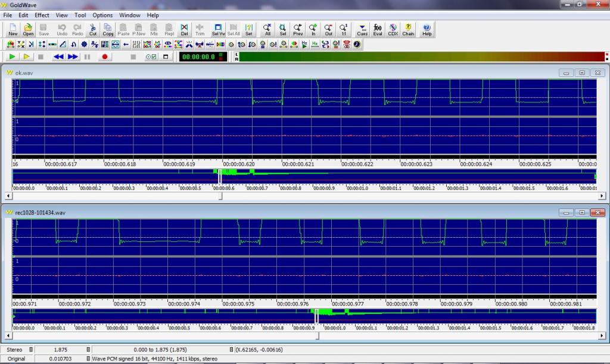Click the blue fast forward button
Screen dimensions: 610x364
[73, 57]
